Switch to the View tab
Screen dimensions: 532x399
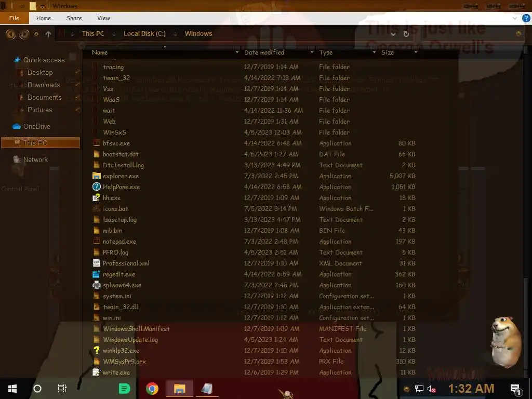pos(103,18)
